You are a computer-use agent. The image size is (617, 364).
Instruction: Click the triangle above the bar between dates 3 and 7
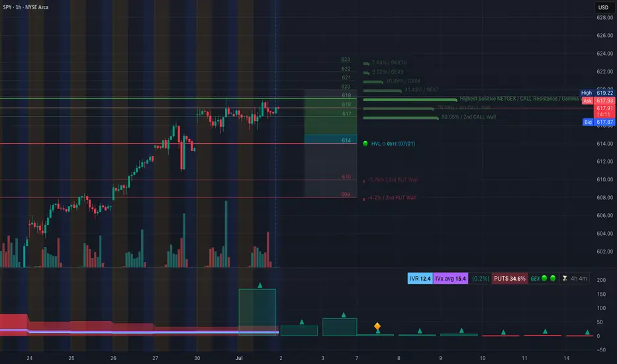click(344, 315)
